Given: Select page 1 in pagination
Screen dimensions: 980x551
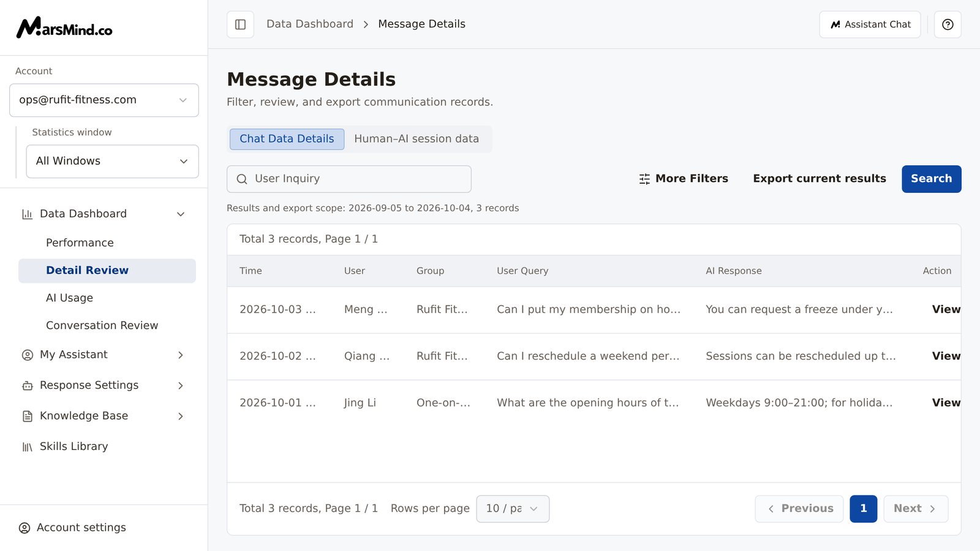Looking at the screenshot, I should tap(864, 509).
